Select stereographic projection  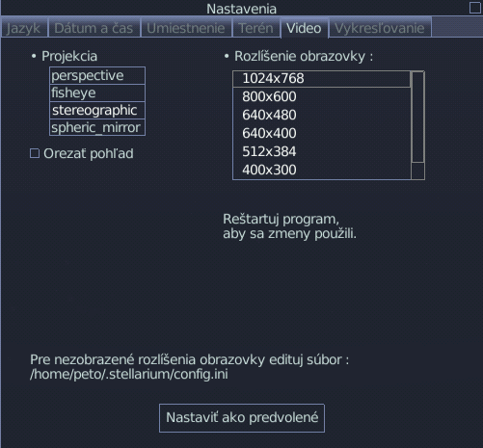point(97,111)
